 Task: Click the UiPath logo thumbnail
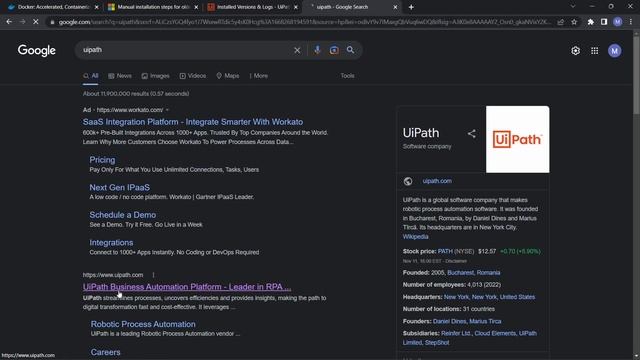click(x=518, y=139)
